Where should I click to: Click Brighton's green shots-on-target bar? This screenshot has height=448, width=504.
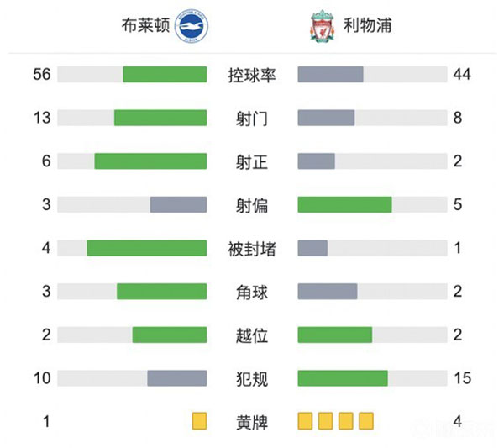coord(150,161)
